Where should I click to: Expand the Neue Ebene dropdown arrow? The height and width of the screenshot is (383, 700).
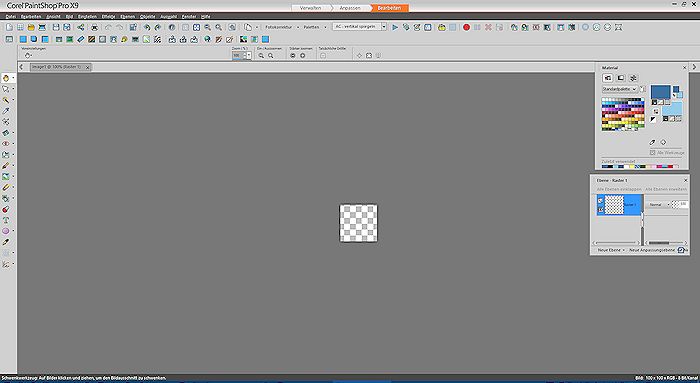pos(624,250)
